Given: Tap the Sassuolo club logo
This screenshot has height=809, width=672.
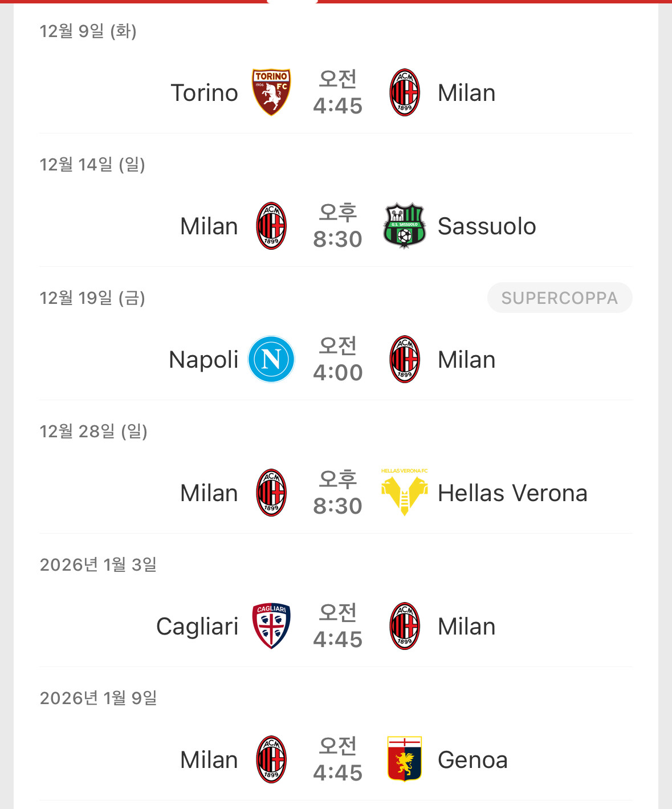Looking at the screenshot, I should coord(404,226).
